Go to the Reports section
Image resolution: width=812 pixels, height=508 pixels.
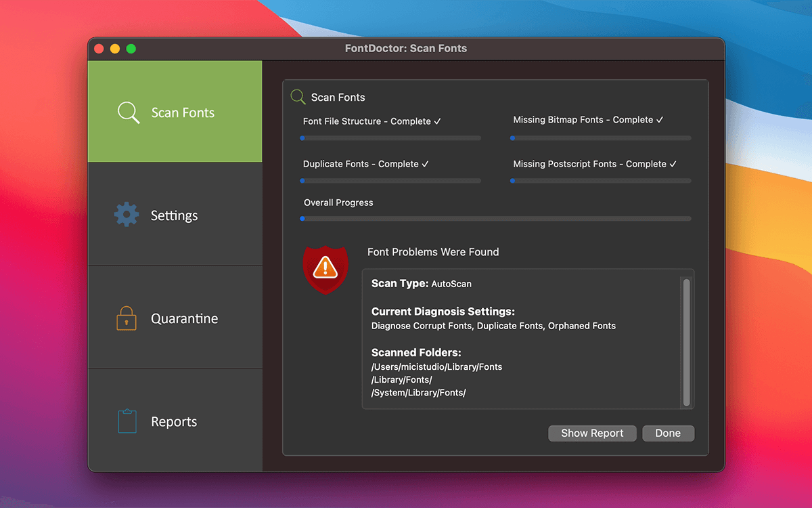point(175,421)
